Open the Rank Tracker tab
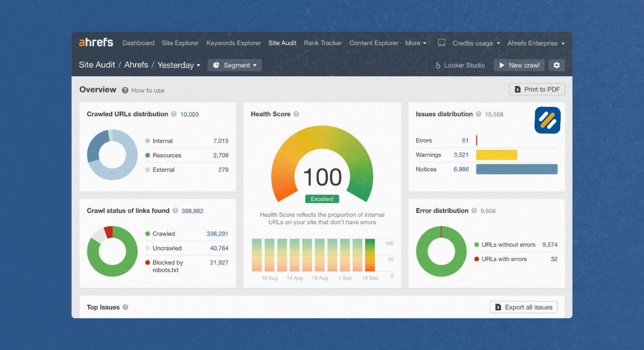The image size is (644, 350). (x=323, y=43)
